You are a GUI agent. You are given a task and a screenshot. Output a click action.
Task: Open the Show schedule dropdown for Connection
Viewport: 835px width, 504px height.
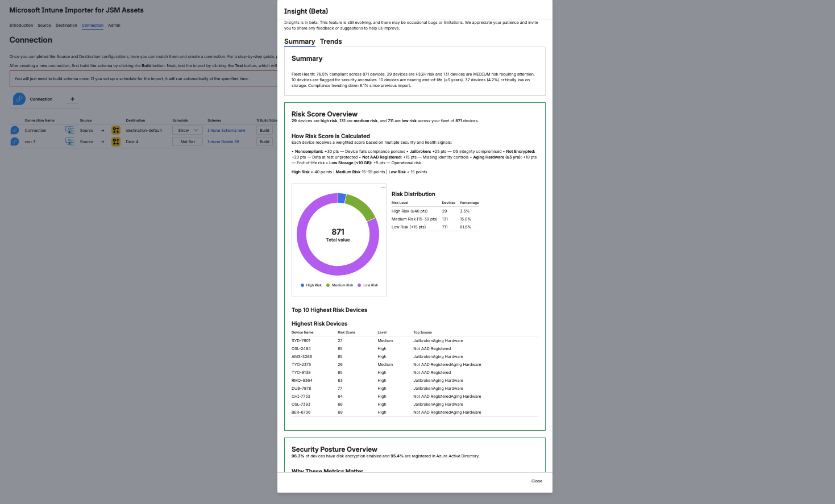tap(188, 130)
